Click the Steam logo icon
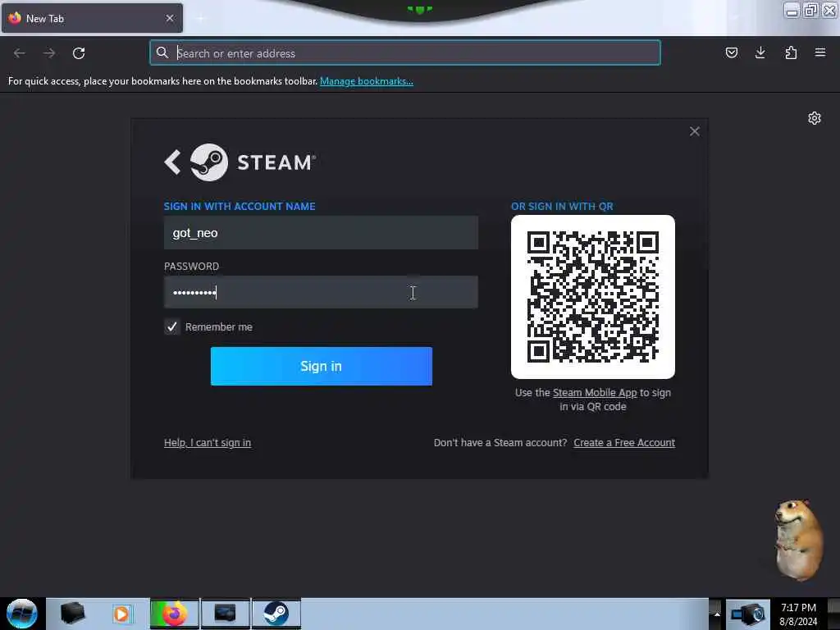The width and height of the screenshot is (840, 630). point(209,162)
